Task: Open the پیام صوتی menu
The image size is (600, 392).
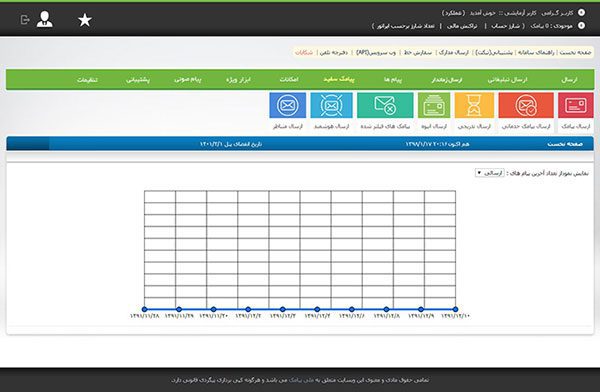Action: pyautogui.click(x=188, y=79)
